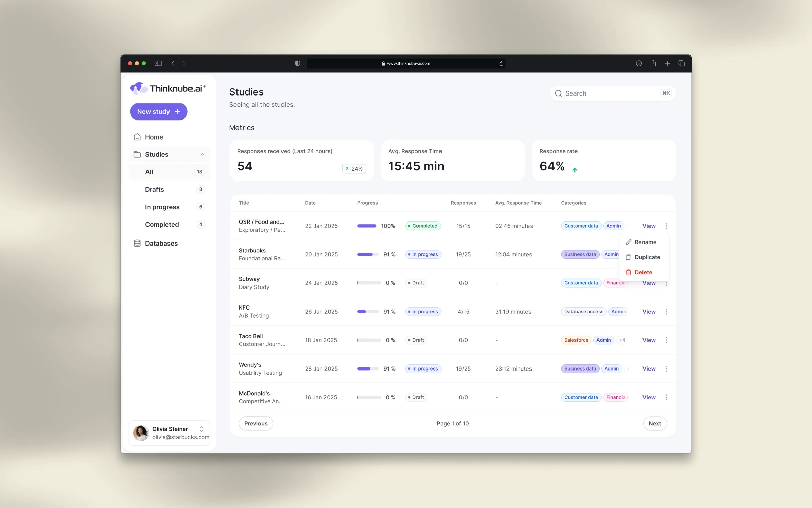
Task: Open the In progress filter
Action: [169, 207]
